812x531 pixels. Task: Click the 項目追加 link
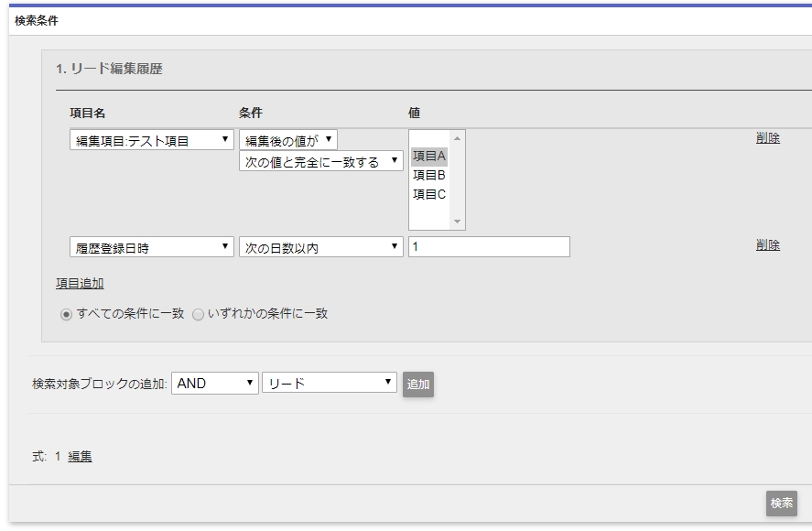pyautogui.click(x=80, y=284)
